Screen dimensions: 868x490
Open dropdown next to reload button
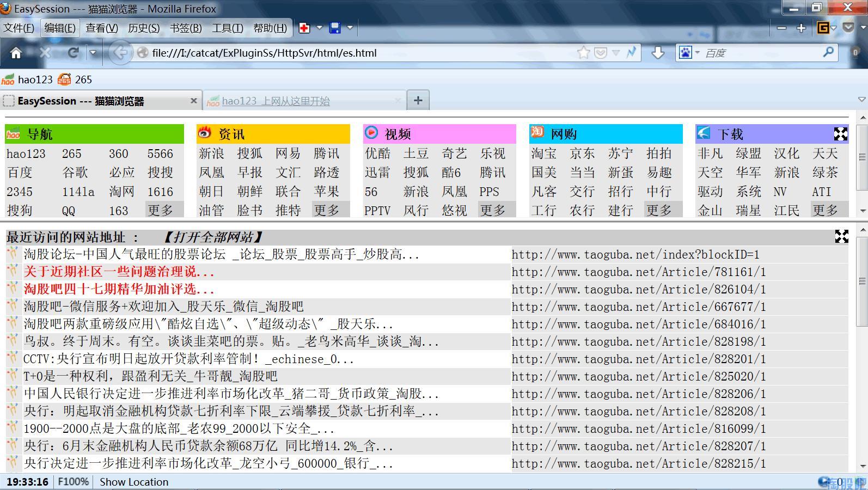coord(93,53)
